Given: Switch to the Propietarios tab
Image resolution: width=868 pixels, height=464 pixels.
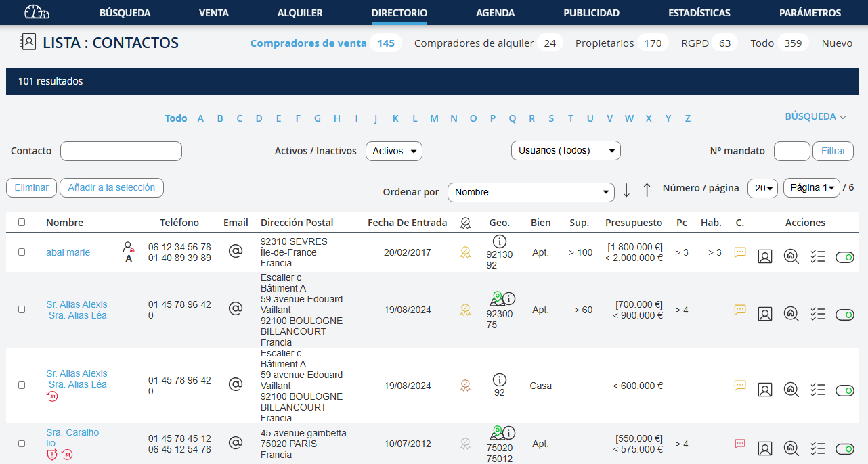Looking at the screenshot, I should pos(605,43).
